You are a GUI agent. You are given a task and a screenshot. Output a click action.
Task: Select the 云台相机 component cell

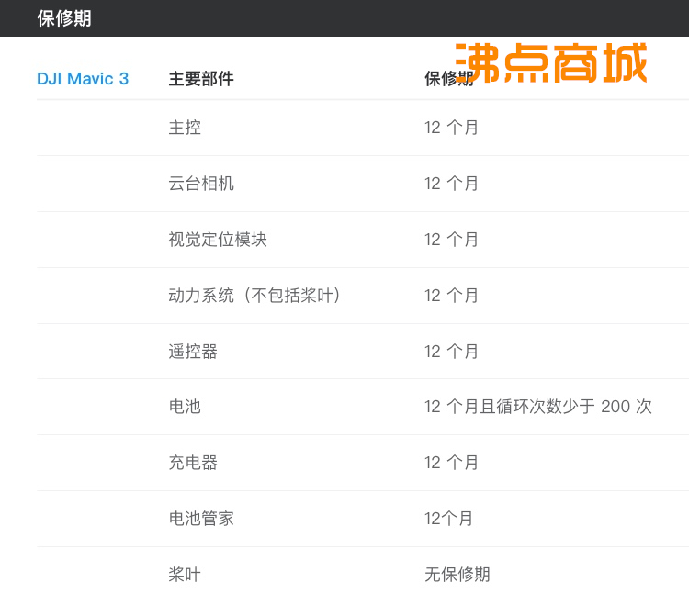[x=201, y=184]
